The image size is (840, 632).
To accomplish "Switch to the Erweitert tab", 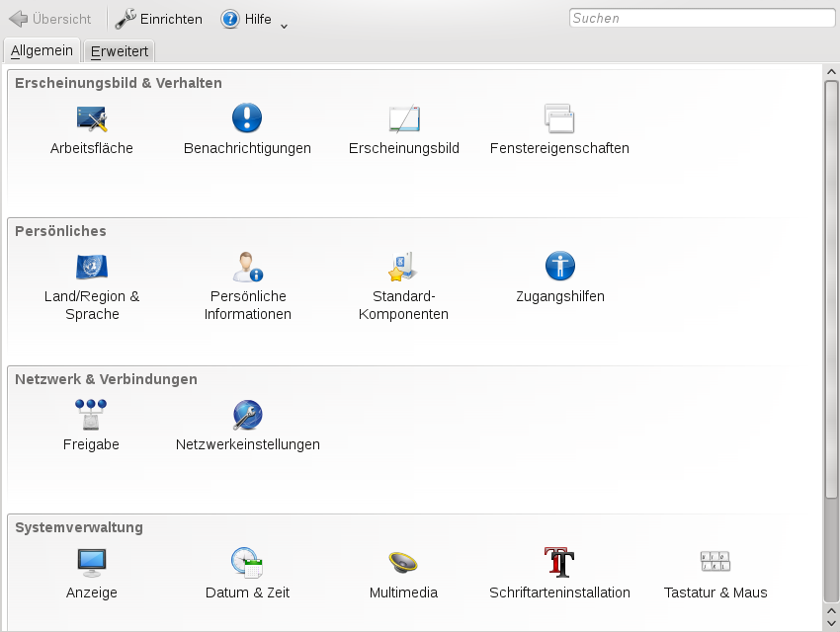I will coord(120,51).
